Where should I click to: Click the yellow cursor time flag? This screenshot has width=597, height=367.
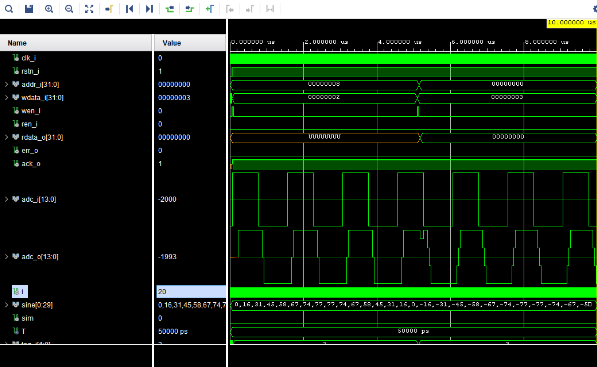[572, 23]
